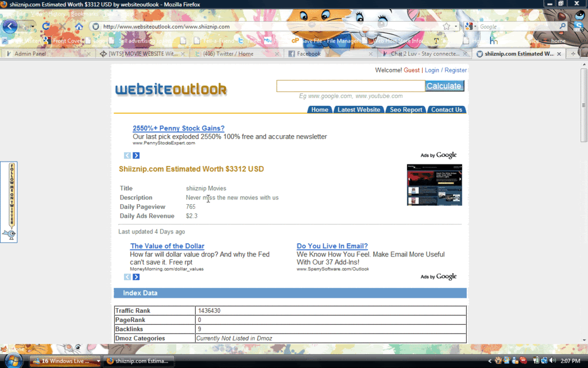Open The Value of the Dollar ad link

(167, 246)
